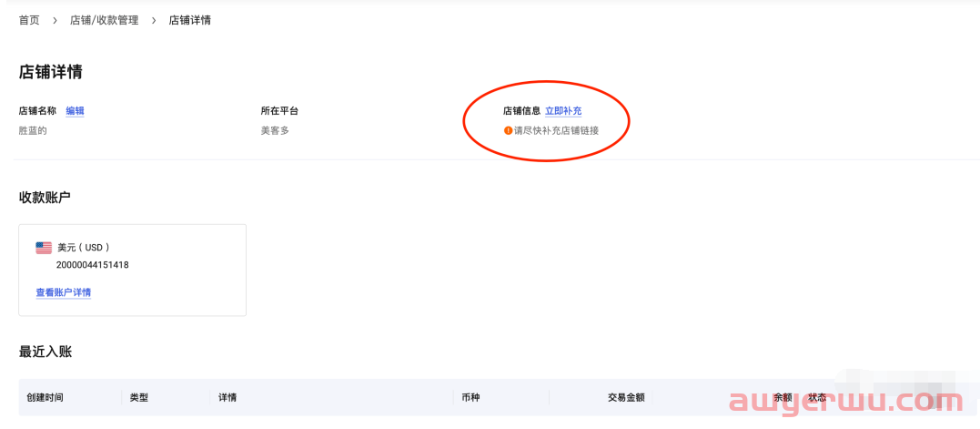The image size is (980, 429).
Task: Click account number 20000044151418
Action: coord(93,264)
